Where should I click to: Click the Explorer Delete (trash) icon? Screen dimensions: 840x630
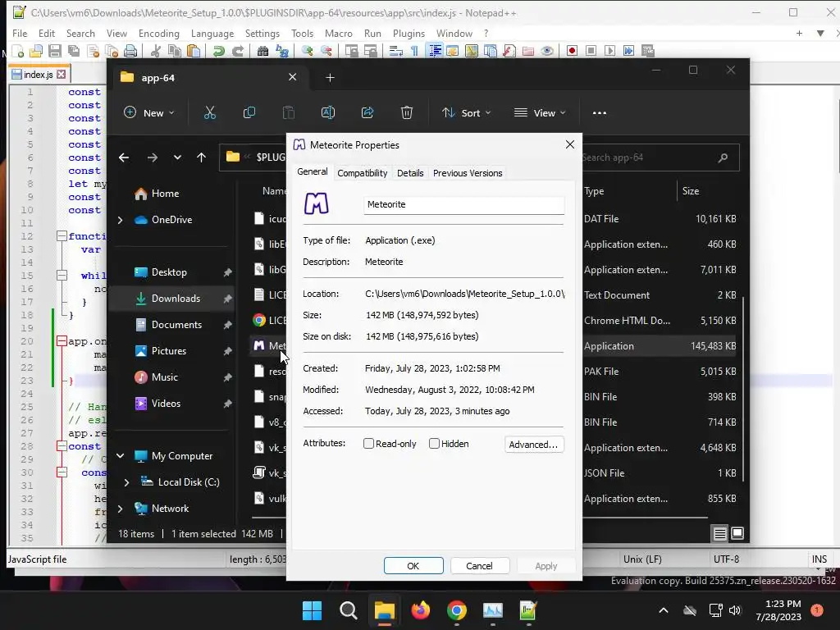click(407, 113)
